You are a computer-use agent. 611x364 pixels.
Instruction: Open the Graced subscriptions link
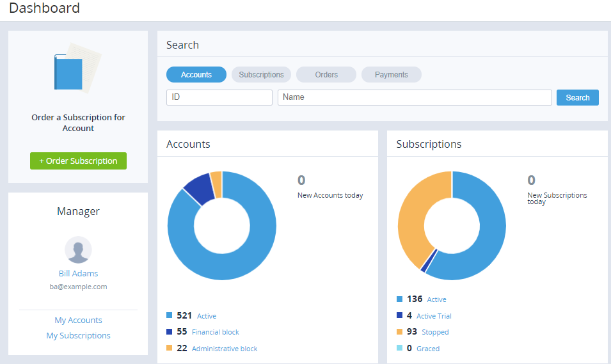coord(428,349)
